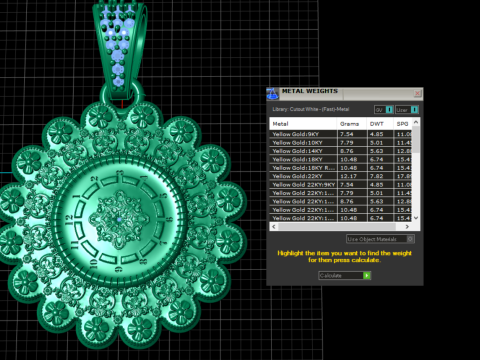The width and height of the screenshot is (480, 360).
Task: Click the horizontal scrollbar thumb in metal table
Action: (337, 227)
